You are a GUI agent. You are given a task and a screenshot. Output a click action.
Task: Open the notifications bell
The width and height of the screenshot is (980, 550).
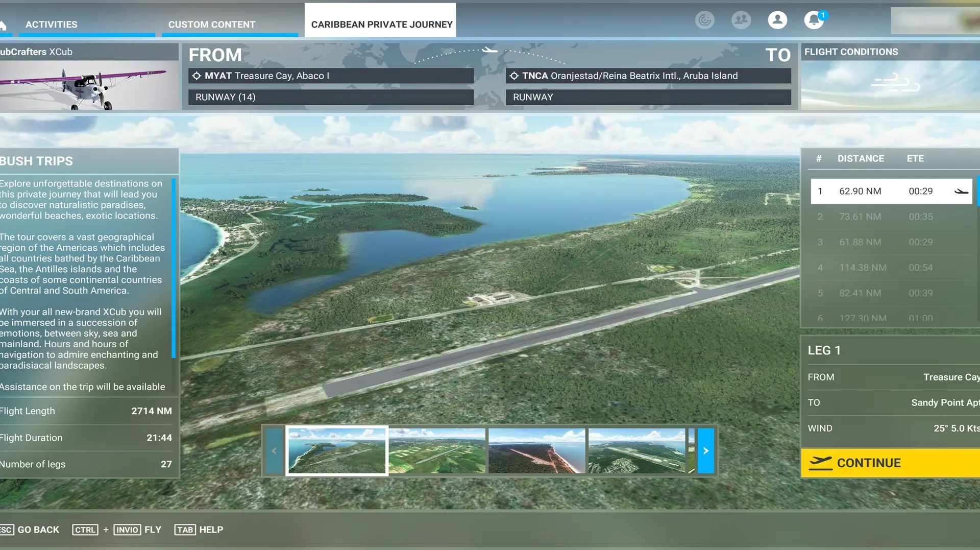click(x=814, y=20)
